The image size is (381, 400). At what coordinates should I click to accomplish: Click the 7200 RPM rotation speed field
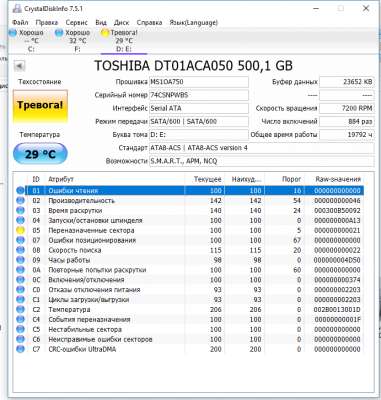[347, 108]
